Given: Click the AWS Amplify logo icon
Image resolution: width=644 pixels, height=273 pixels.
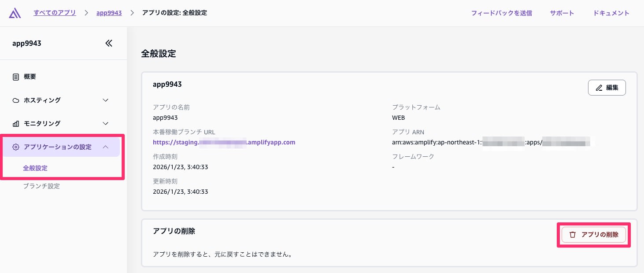Looking at the screenshot, I should click(15, 13).
